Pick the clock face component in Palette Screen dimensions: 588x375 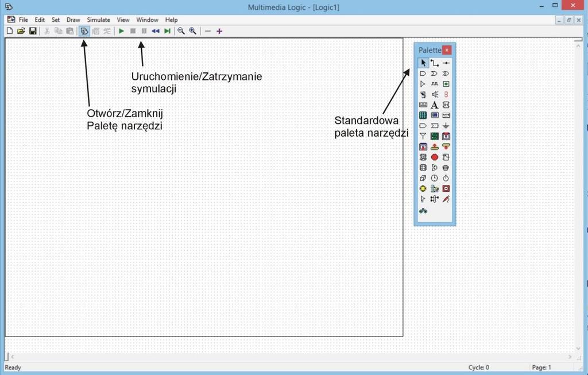434,178
